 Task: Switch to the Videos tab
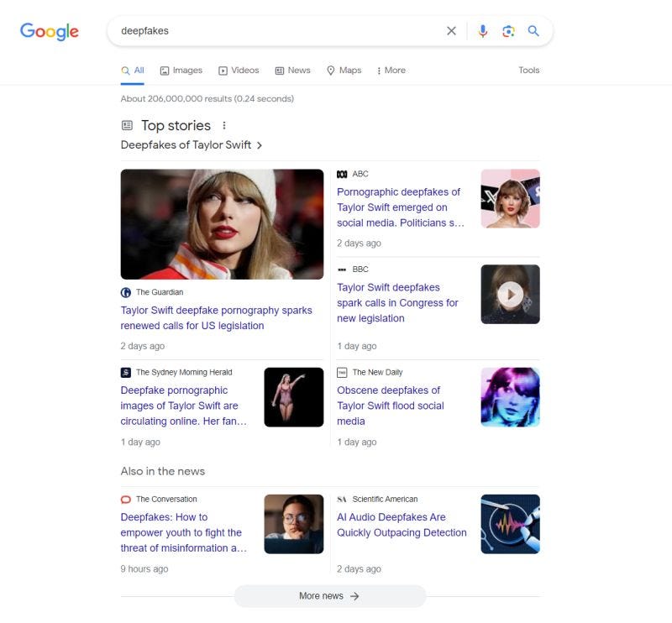pyautogui.click(x=239, y=71)
